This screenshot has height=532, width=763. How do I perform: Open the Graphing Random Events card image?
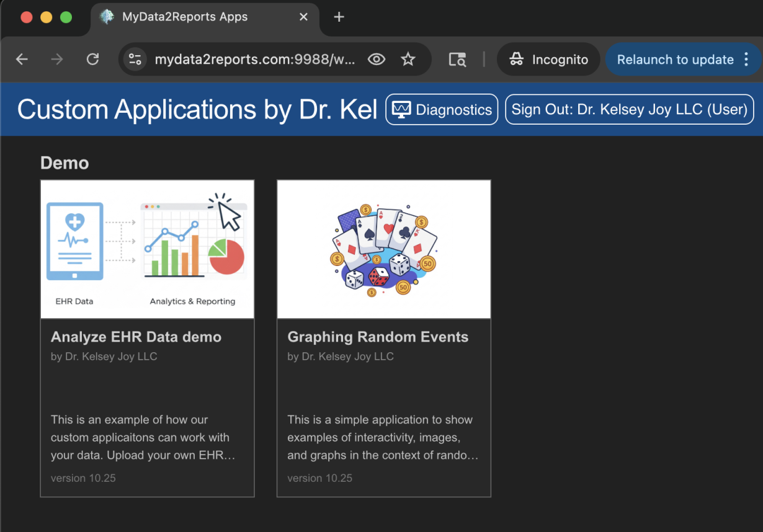coord(383,249)
